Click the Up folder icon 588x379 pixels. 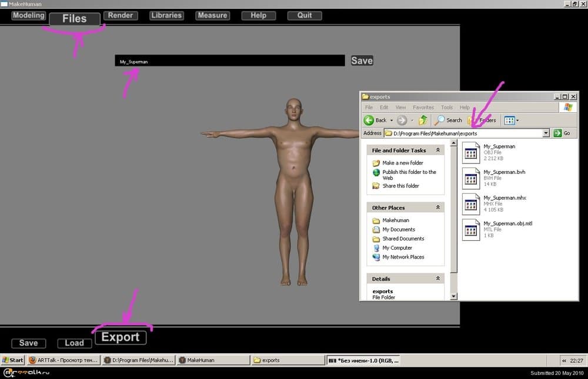[422, 120]
